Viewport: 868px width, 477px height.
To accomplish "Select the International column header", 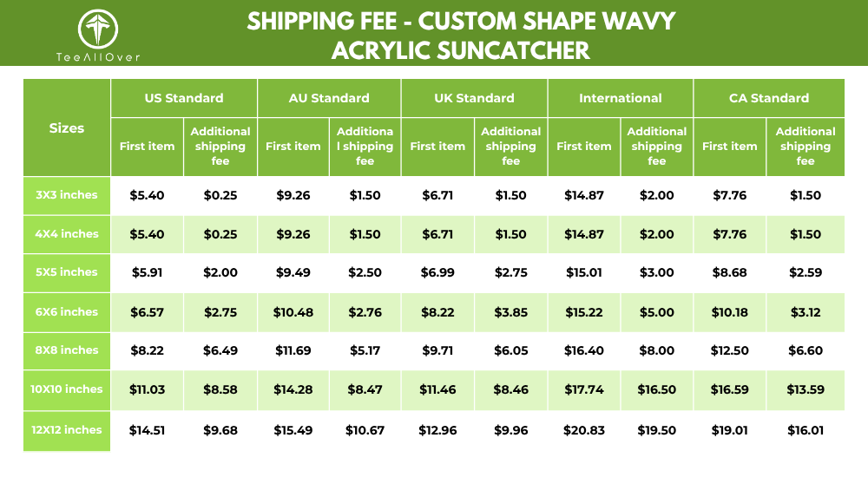I will point(621,98).
